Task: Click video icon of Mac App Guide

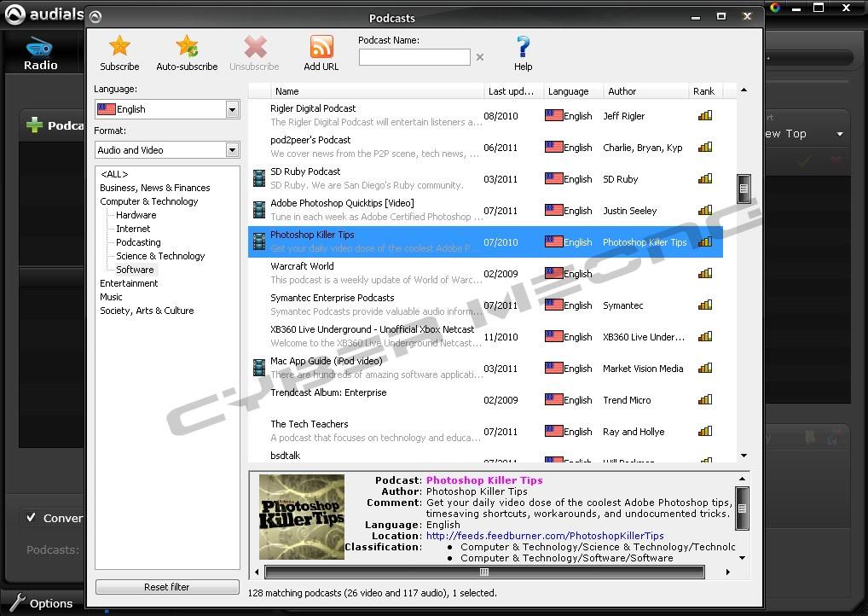Action: [x=258, y=368]
